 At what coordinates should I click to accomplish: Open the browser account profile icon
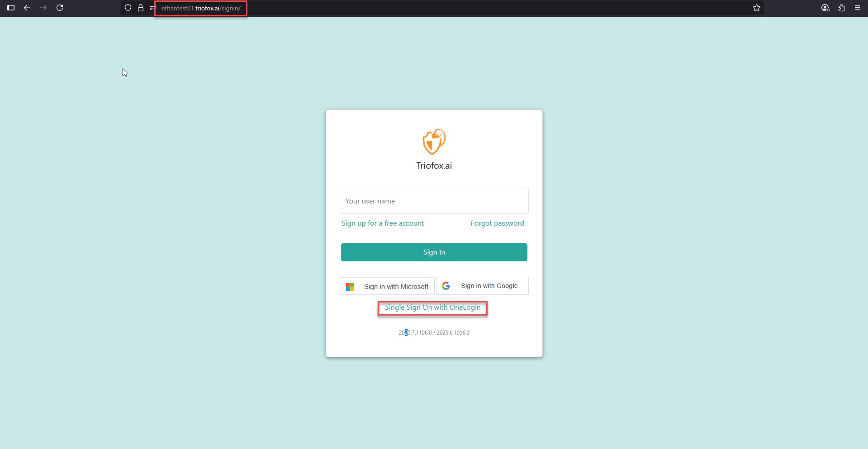tap(825, 8)
